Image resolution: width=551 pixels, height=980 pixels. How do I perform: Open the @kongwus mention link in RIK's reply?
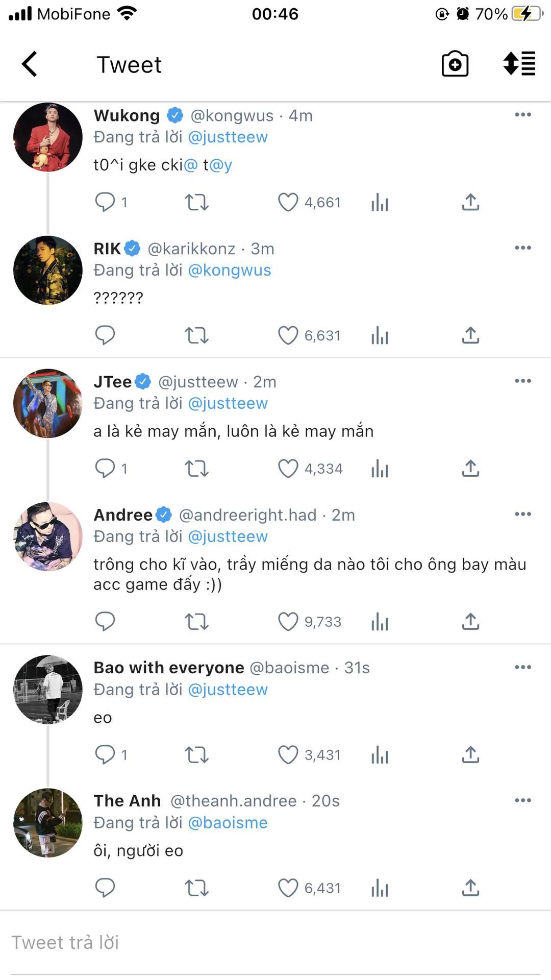pos(230,271)
